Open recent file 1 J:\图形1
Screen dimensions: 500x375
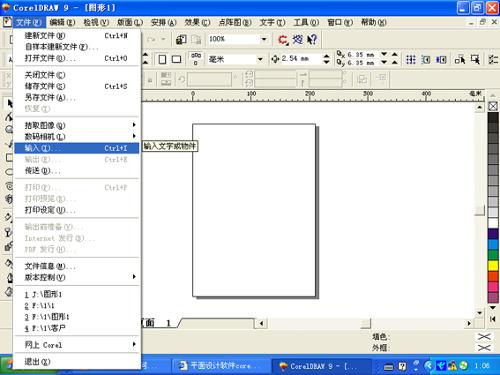(x=77, y=294)
